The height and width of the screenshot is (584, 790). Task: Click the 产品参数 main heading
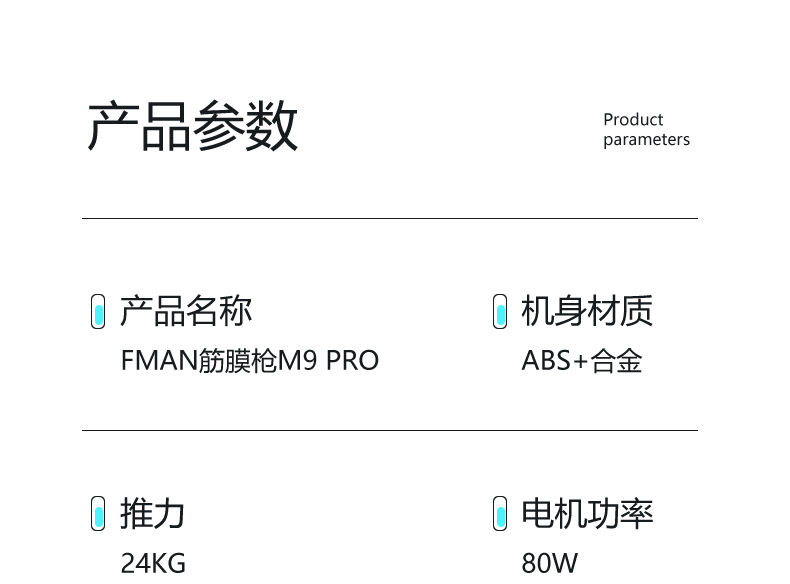tap(193, 127)
